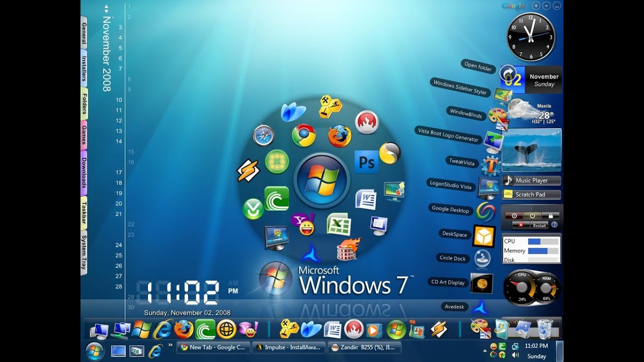
Task: Open Google Chrome from the circle dock
Action: point(304,136)
